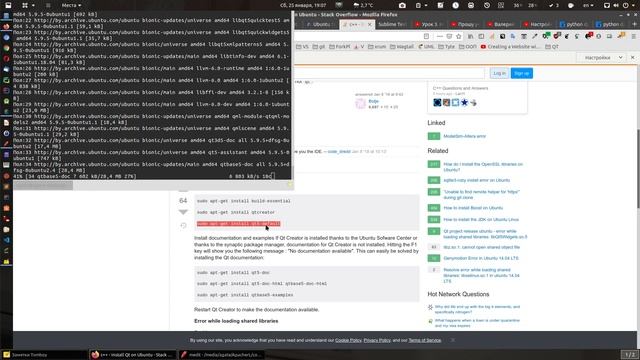Bookmark this page with the star icon
640x360 pixels.
[x=458, y=36]
